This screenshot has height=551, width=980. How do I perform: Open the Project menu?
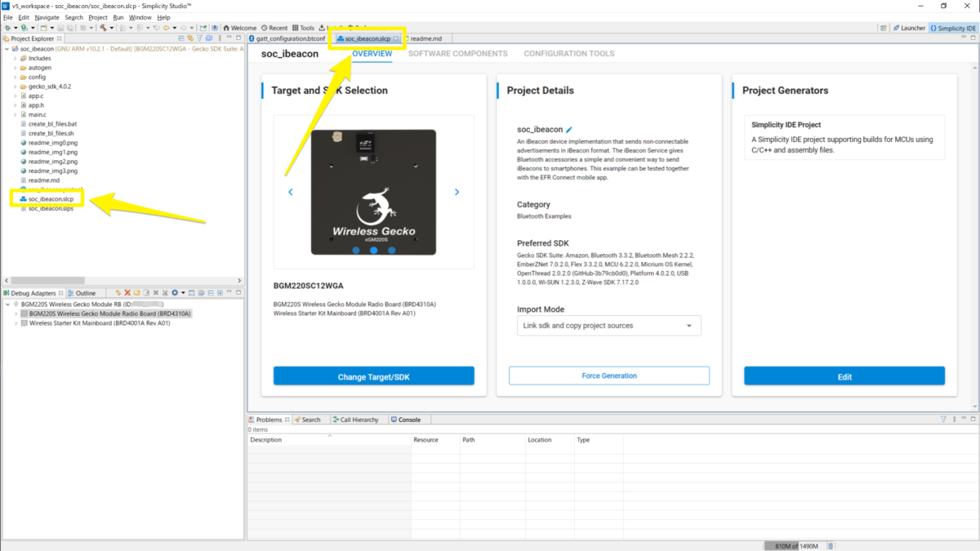click(97, 17)
